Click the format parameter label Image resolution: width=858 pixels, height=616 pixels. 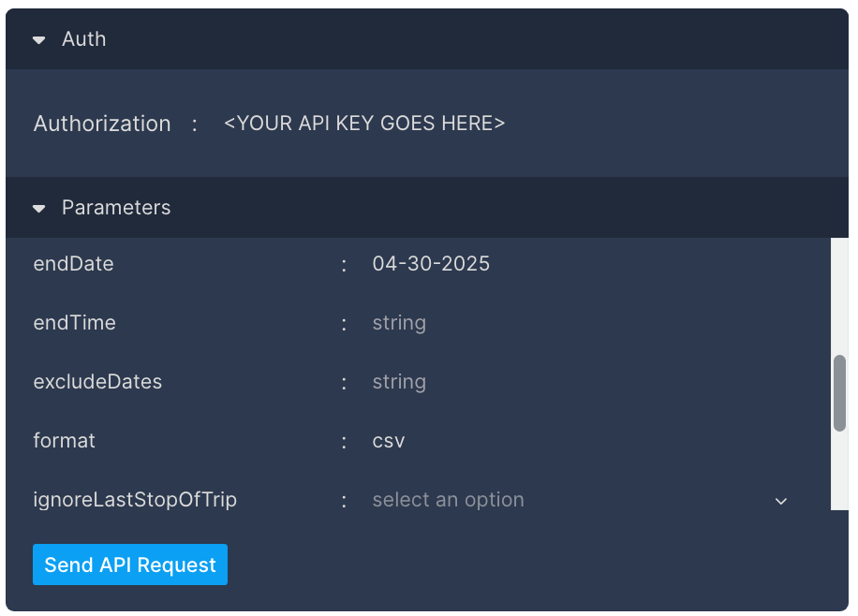pyautogui.click(x=64, y=440)
